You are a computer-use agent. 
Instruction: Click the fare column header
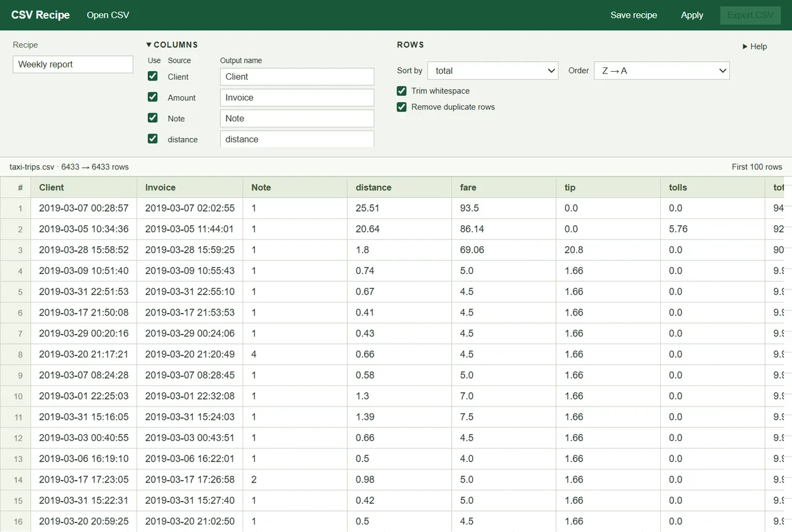504,187
